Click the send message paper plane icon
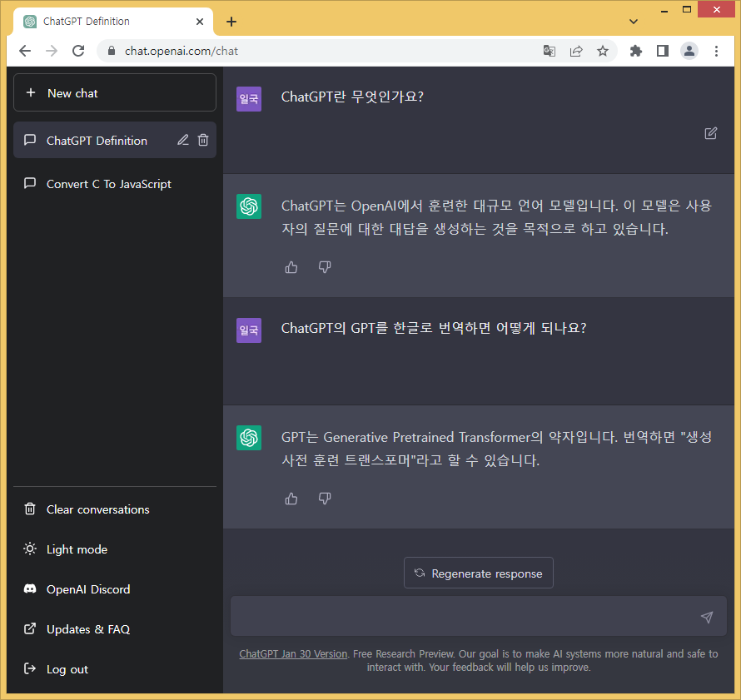 point(707,617)
